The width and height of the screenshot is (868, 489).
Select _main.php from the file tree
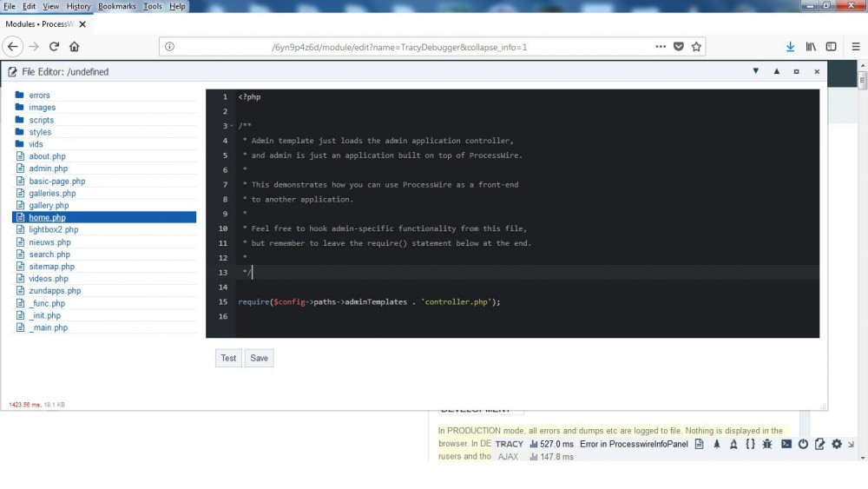click(48, 327)
